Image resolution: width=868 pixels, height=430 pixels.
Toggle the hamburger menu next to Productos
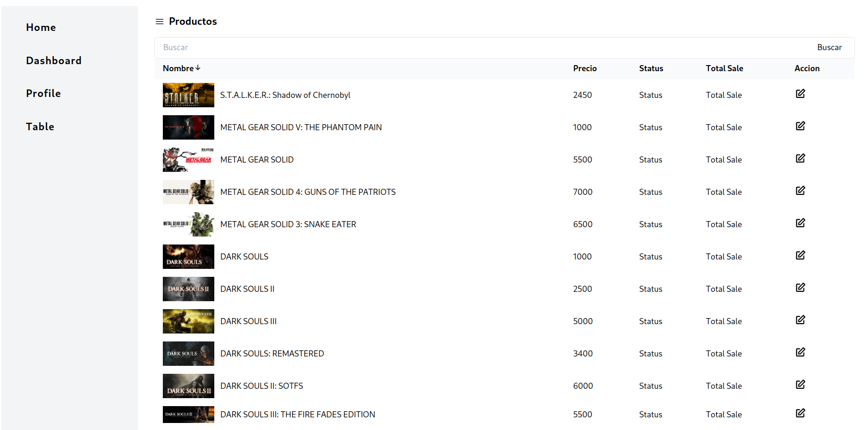click(x=160, y=22)
